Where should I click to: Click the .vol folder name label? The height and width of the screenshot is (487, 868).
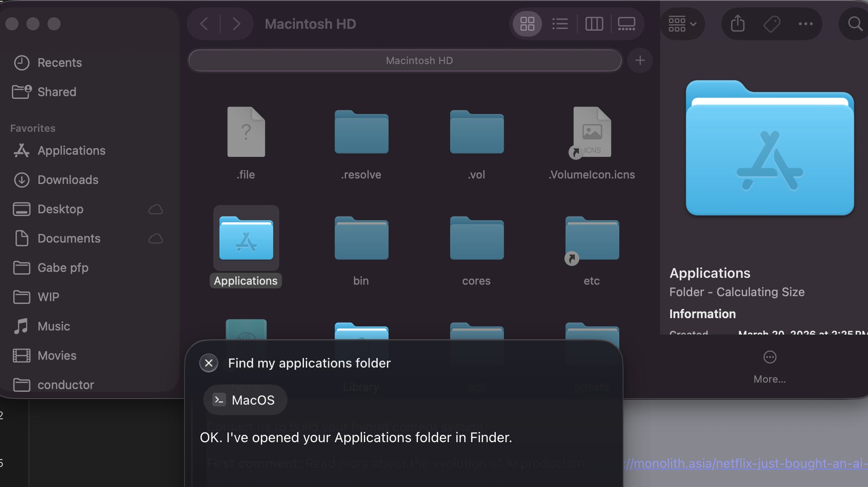pyautogui.click(x=477, y=174)
